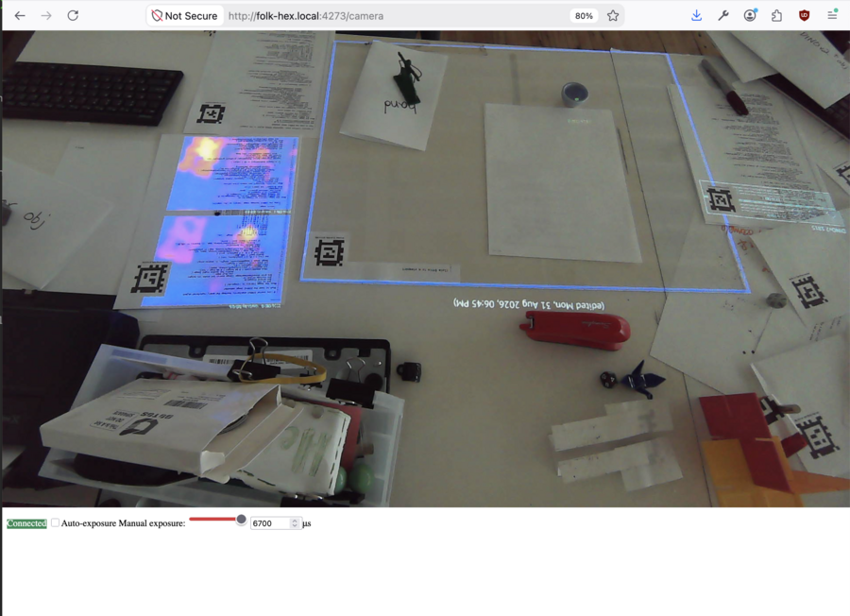Adjust the Manual exposure slider
Screen dimensions: 850x616
(x=217, y=520)
